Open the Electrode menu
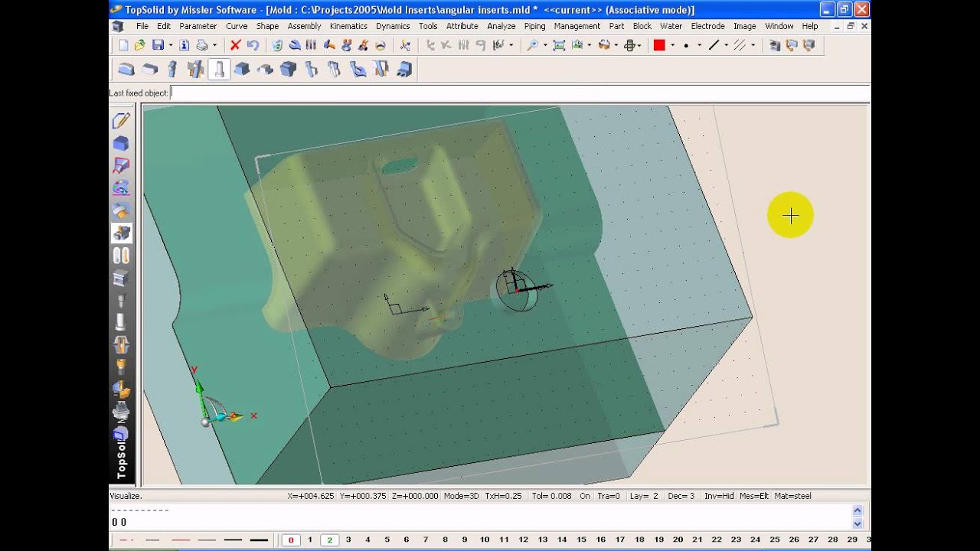The image size is (980, 551). (707, 26)
